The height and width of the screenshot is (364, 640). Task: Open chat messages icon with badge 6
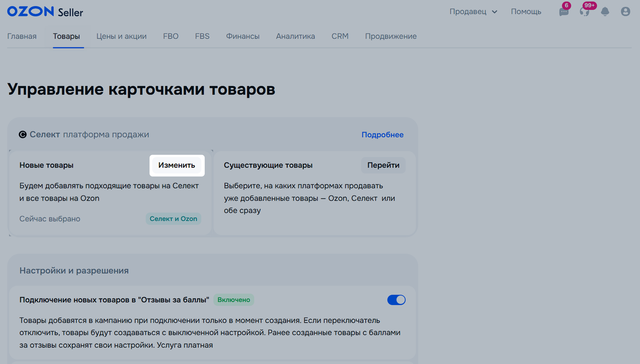tap(564, 11)
